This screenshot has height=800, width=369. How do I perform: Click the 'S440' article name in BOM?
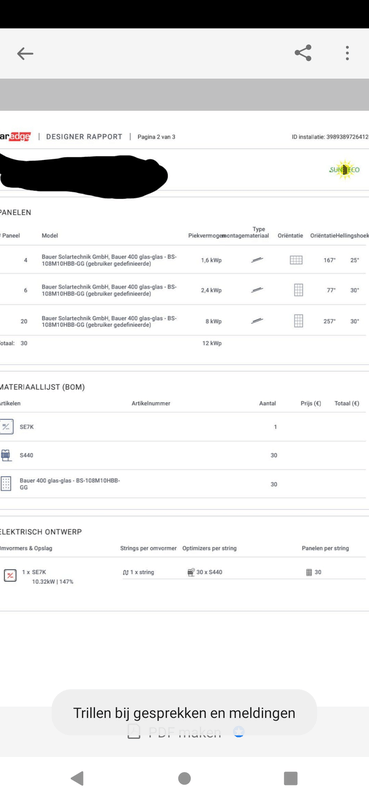pos(27,455)
